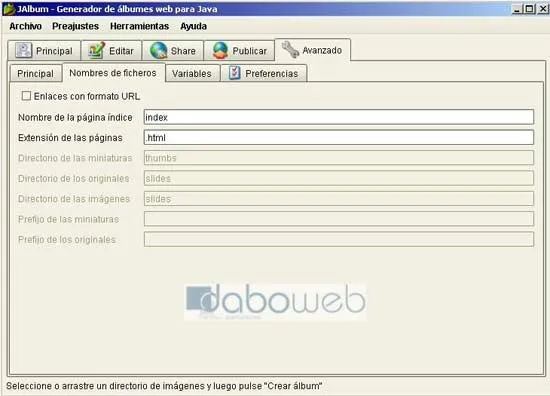Switch to the Share tab
The image size is (550, 396).
(x=173, y=51)
